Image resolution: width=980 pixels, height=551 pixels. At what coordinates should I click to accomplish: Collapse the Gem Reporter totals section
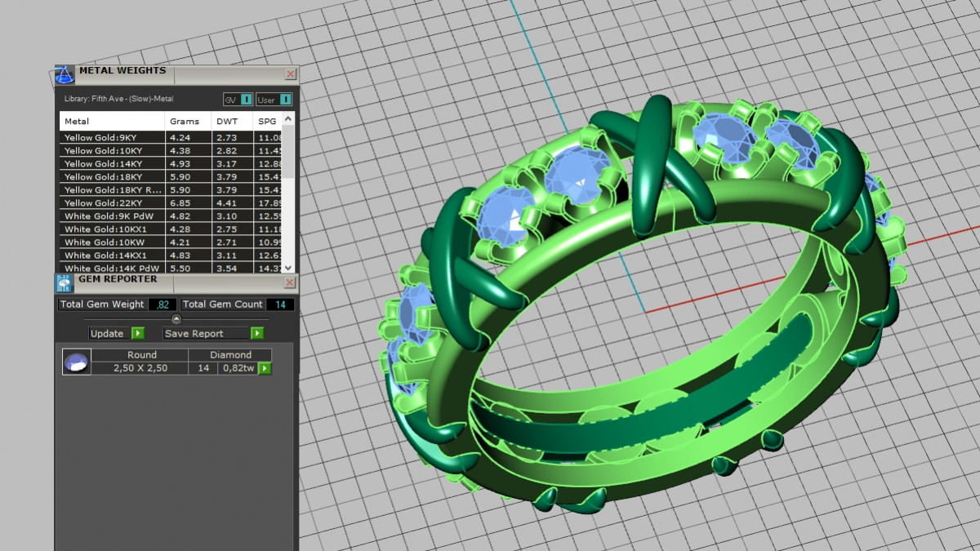coord(176,318)
